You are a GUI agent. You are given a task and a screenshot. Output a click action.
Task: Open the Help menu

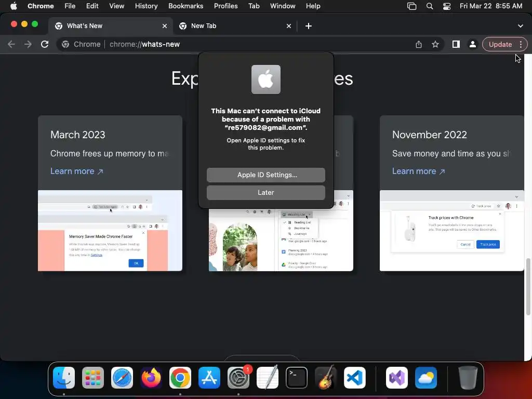pos(313,6)
